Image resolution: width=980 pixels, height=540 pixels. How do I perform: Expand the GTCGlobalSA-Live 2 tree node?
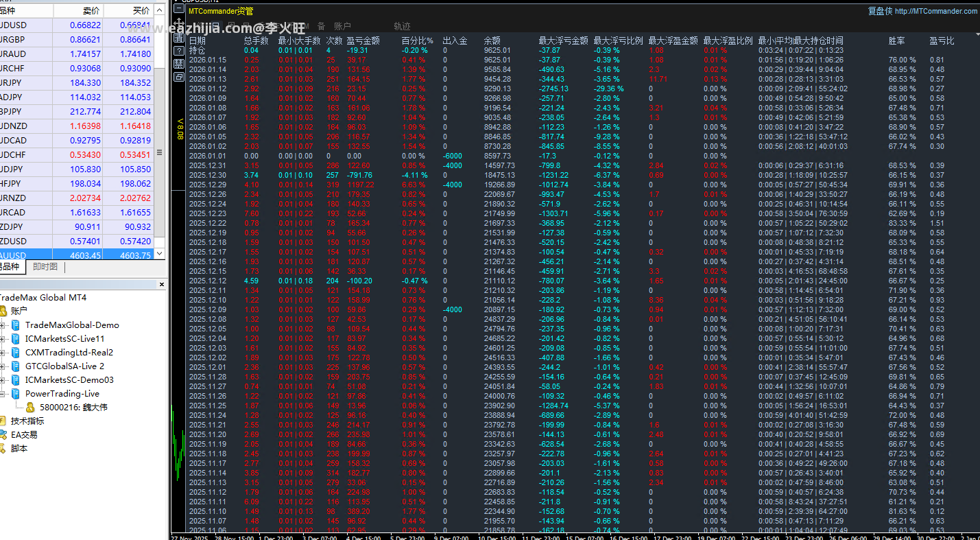coord(3,366)
